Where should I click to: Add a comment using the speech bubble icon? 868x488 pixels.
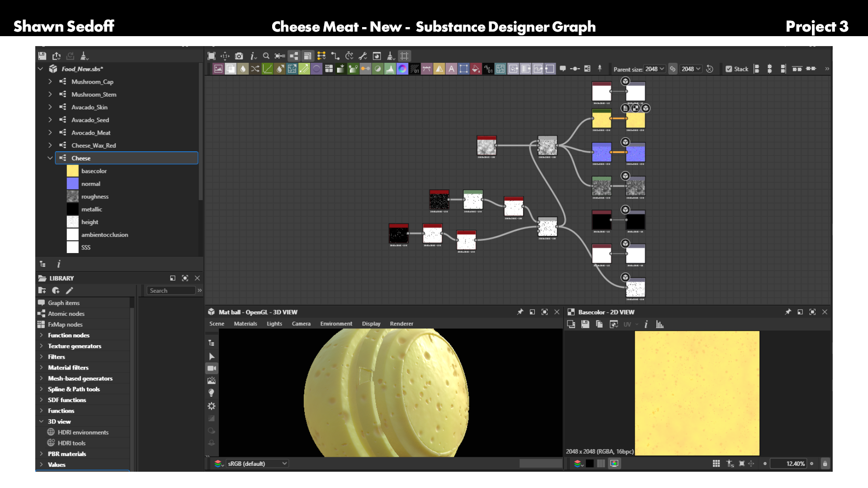(x=563, y=69)
